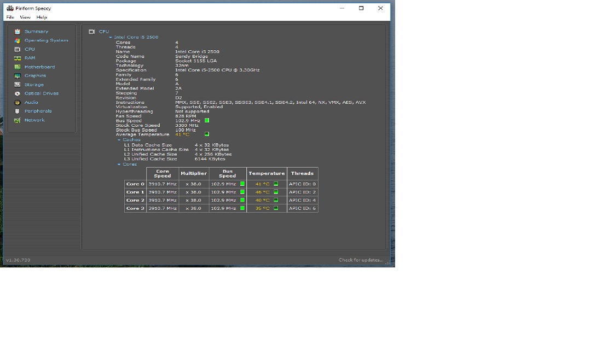
Task: Collapse the Cores section arrow
Action: tap(119, 165)
